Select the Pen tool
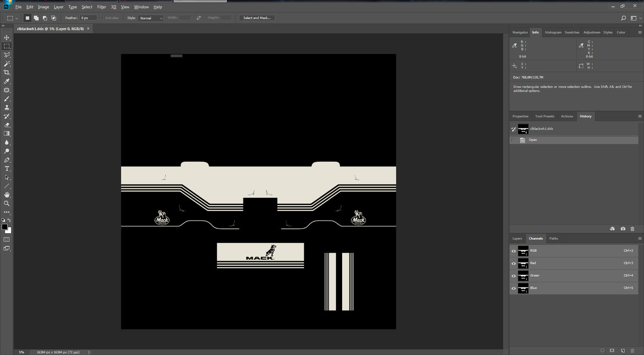 coord(7,160)
